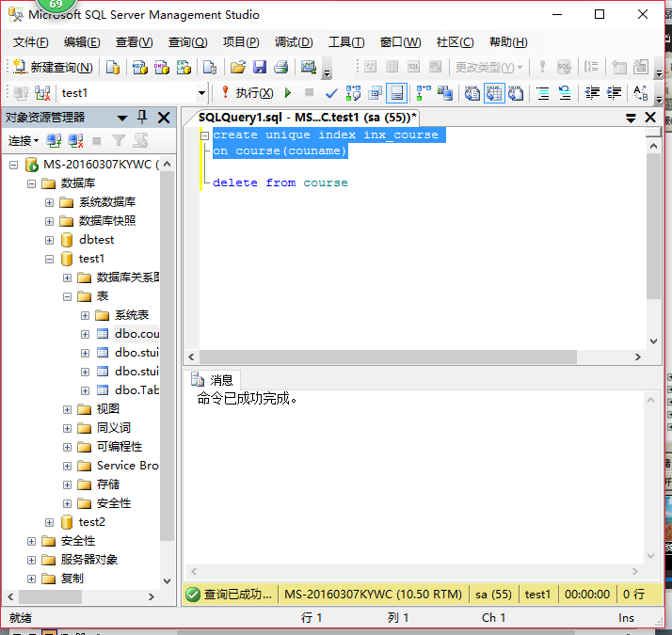Uncomment the selected lines
The height and width of the screenshot is (635, 672).
point(565,92)
